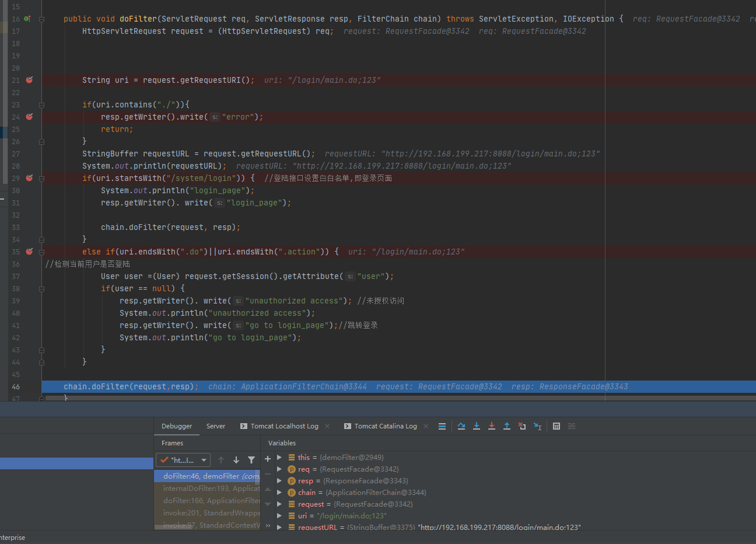The height and width of the screenshot is (544, 756).
Task: Click the Drop Frame icon
Action: (522, 426)
